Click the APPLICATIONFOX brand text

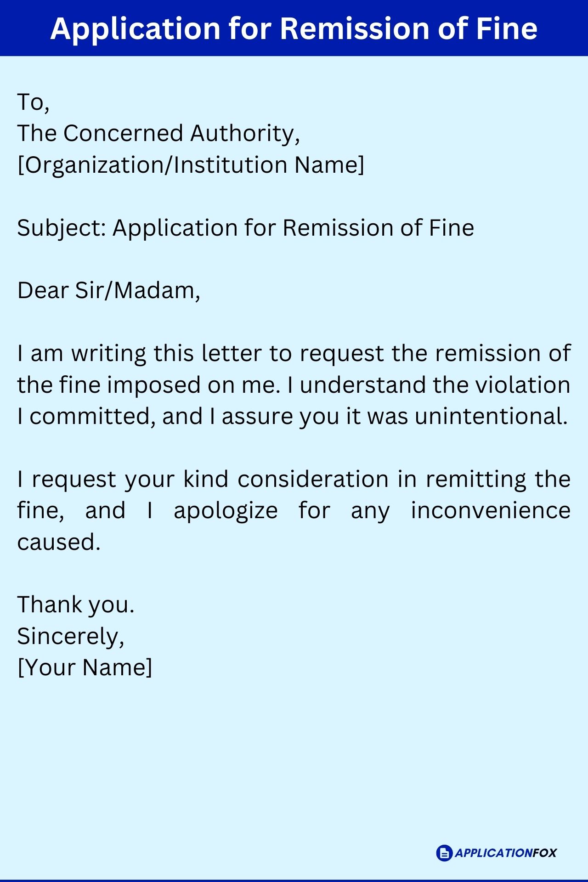tap(505, 853)
